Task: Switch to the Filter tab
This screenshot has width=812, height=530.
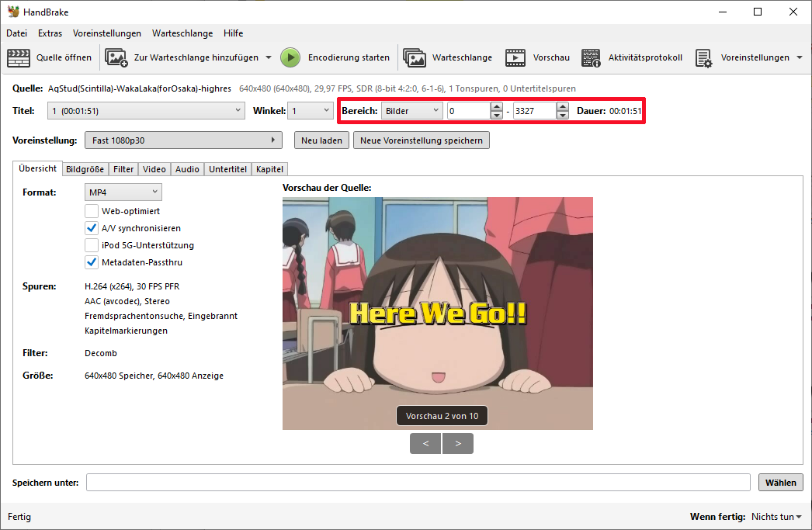Action: pos(123,169)
